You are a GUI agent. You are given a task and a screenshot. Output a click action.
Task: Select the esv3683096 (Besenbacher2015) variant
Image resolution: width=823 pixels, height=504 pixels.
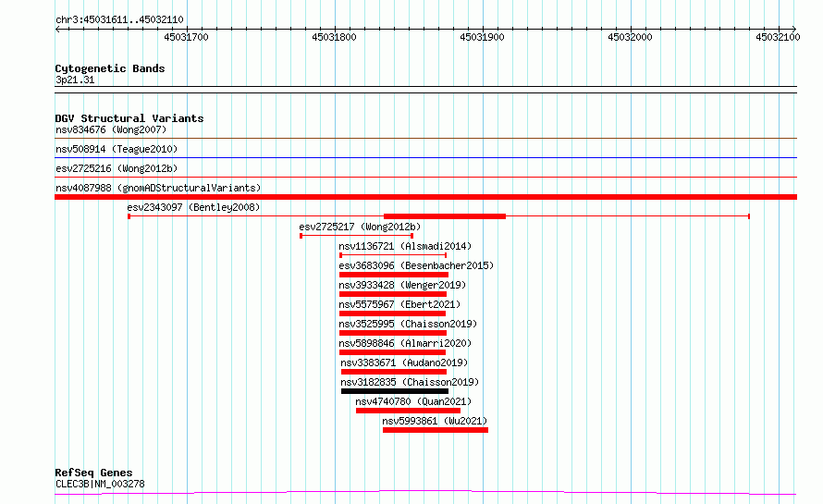coord(416,265)
